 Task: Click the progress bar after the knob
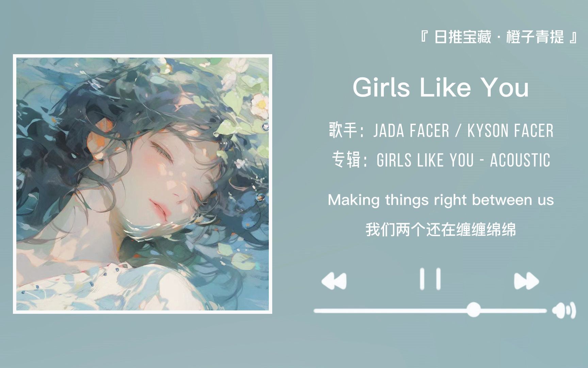coord(513,311)
